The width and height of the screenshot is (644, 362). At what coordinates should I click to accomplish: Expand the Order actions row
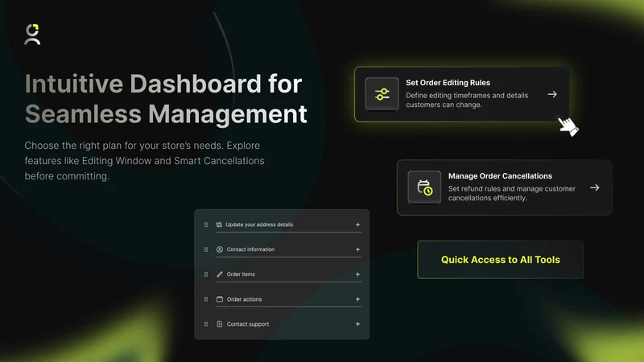(357, 299)
